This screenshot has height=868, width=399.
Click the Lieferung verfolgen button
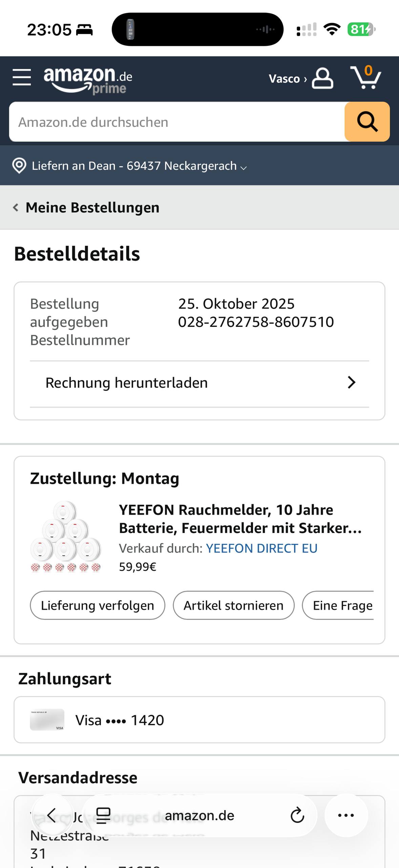98,605
